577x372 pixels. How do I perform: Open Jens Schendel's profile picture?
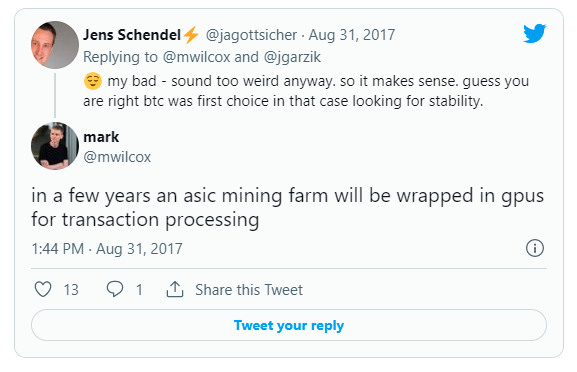click(x=55, y=45)
